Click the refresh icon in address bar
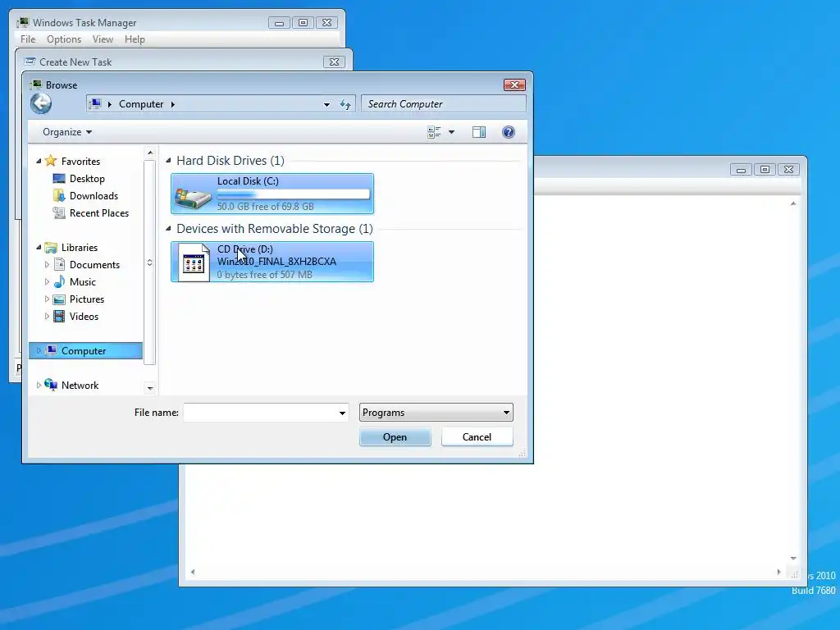 [x=345, y=104]
